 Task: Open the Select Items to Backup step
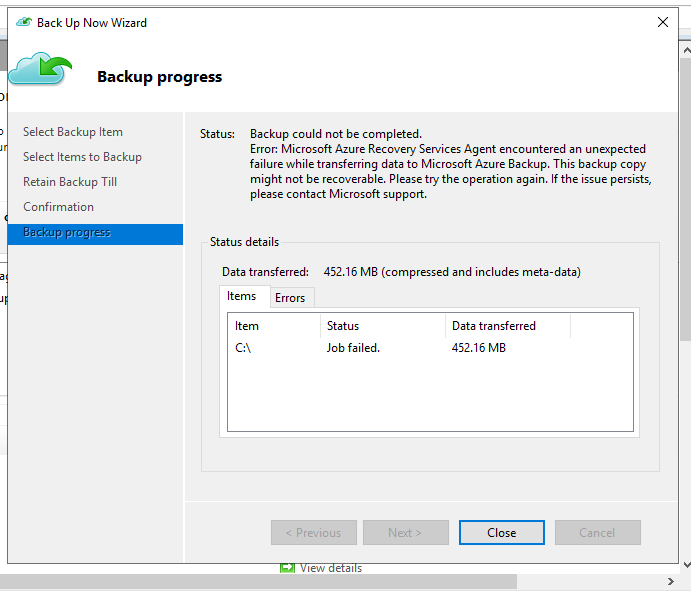82,157
